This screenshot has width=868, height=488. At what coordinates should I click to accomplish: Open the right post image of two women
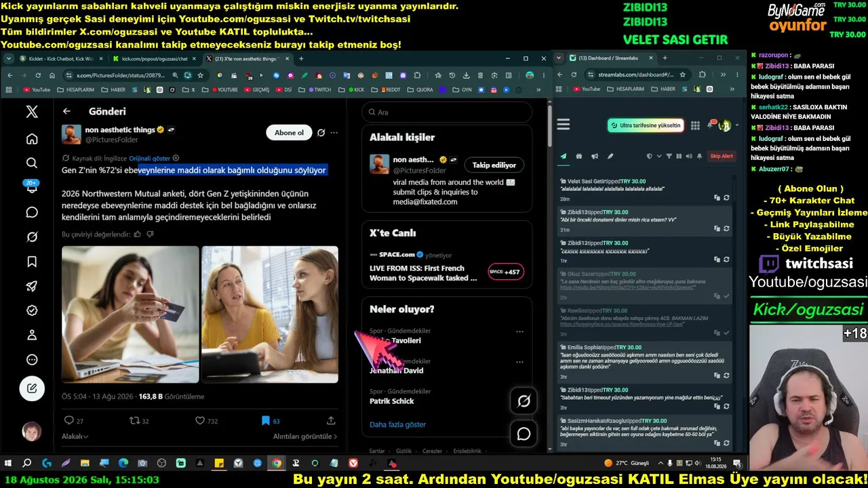pyautogui.click(x=270, y=314)
